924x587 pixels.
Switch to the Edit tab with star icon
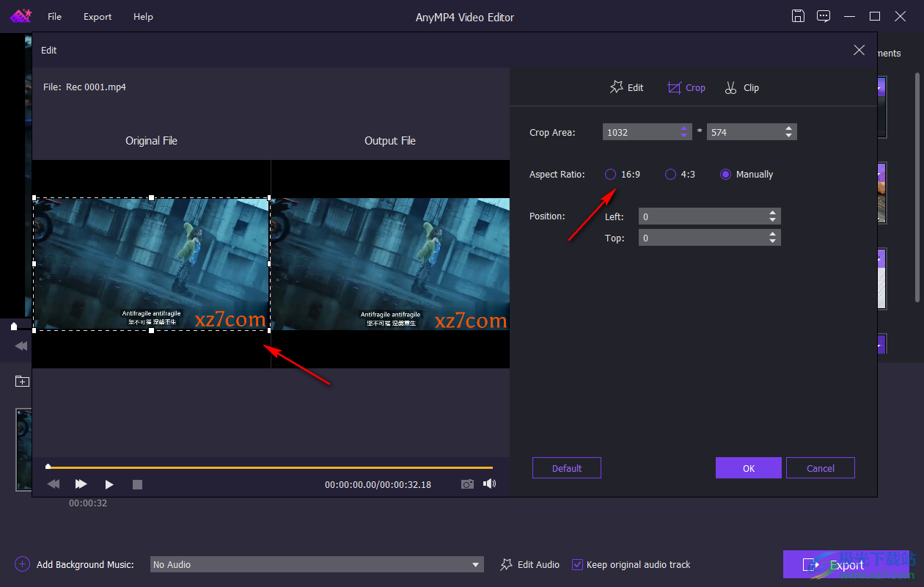click(626, 87)
